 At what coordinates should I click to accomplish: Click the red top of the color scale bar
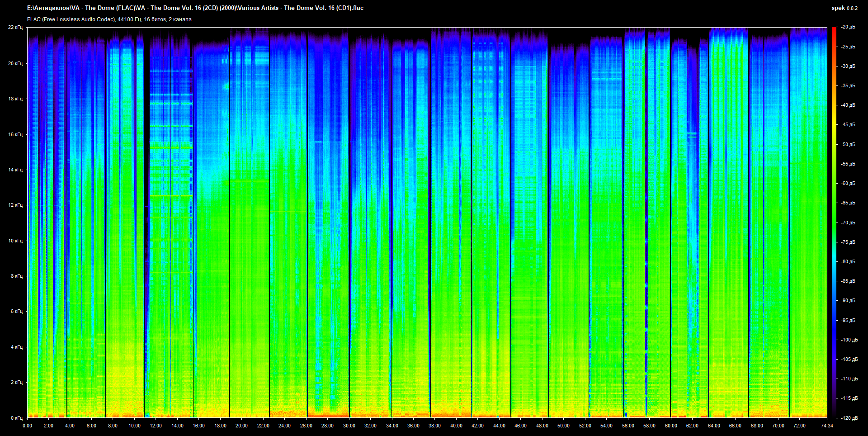click(x=834, y=30)
